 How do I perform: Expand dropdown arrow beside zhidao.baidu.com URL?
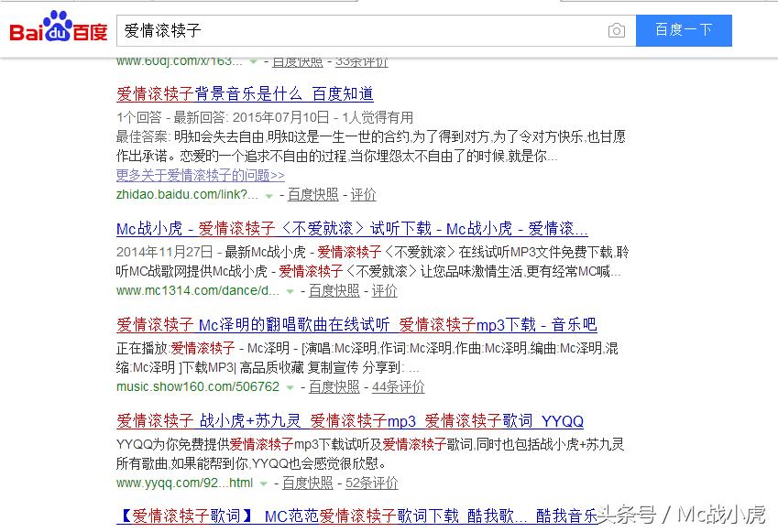pos(268,196)
